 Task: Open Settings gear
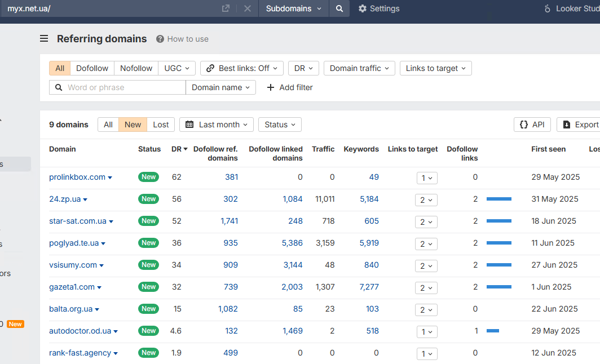point(379,8)
